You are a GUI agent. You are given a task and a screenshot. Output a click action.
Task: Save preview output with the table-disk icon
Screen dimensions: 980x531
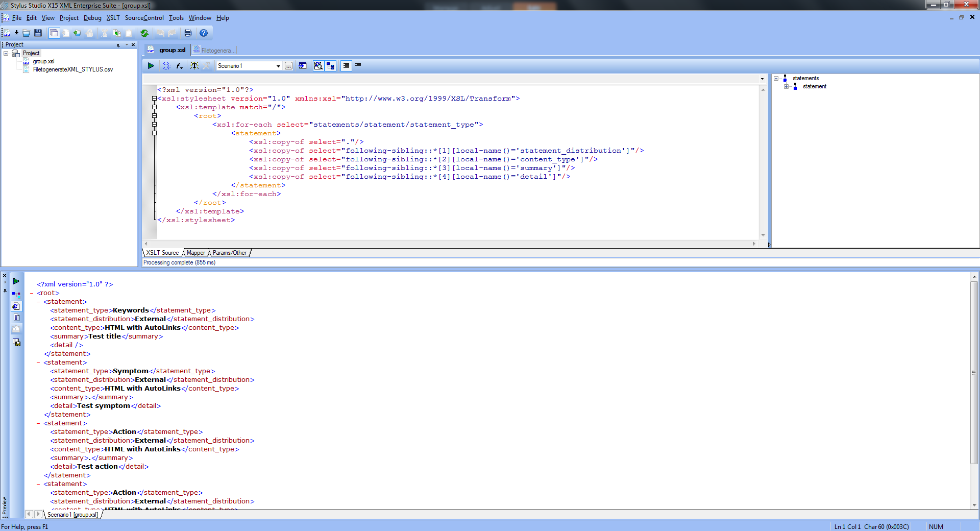tap(16, 343)
